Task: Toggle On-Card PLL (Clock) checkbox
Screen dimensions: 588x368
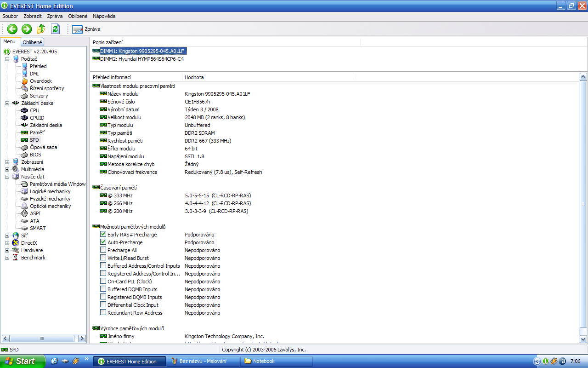Action: (x=103, y=282)
